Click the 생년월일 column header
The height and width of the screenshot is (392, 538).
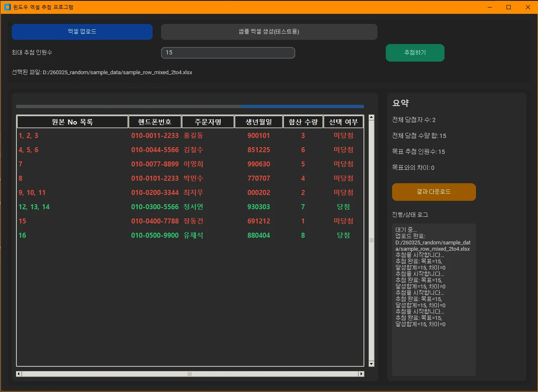pos(259,122)
